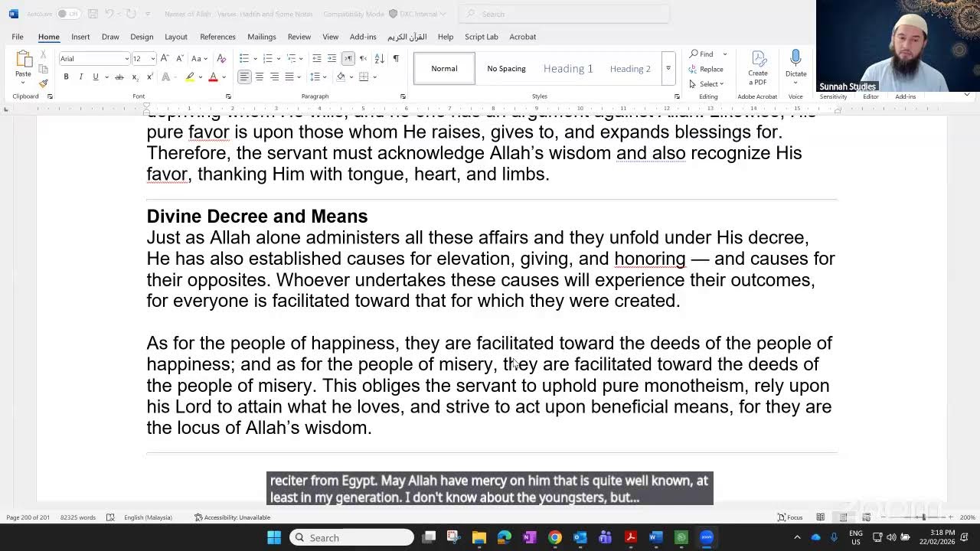Open the font size 12 dropdown
This screenshot has width=980, height=551.
click(x=153, y=59)
